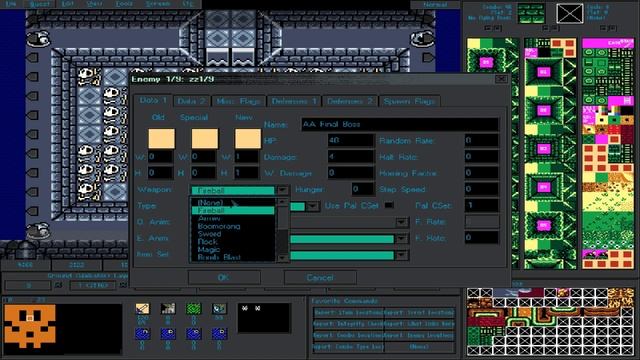The width and height of the screenshot is (640, 360).
Task: Open the File menu
Action: (11, 4)
